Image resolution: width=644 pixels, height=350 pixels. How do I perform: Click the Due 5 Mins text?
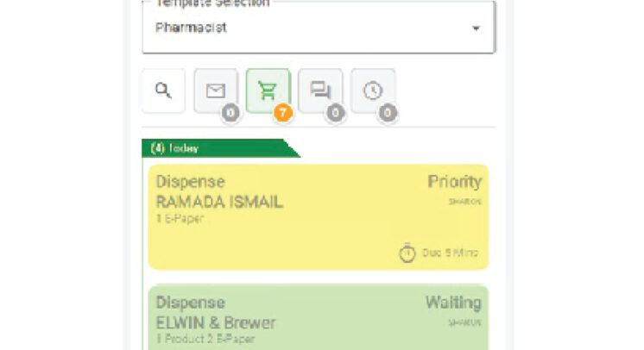[x=449, y=253]
